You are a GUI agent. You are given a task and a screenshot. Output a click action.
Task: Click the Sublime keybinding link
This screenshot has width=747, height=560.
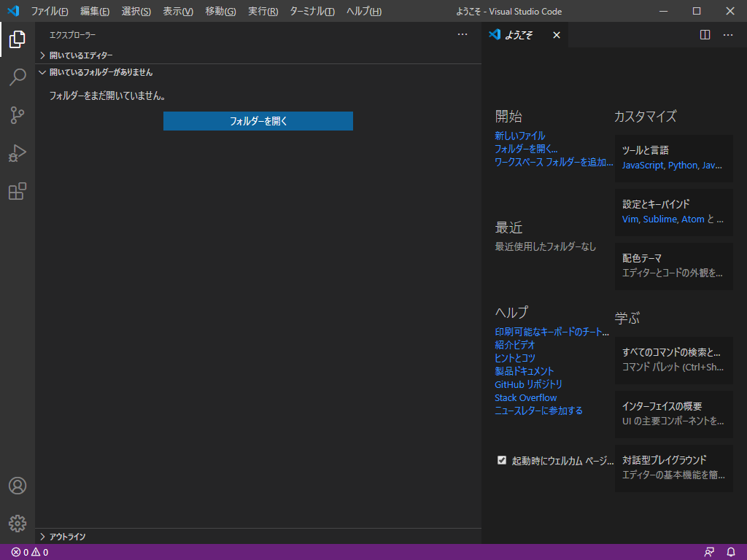coord(659,219)
